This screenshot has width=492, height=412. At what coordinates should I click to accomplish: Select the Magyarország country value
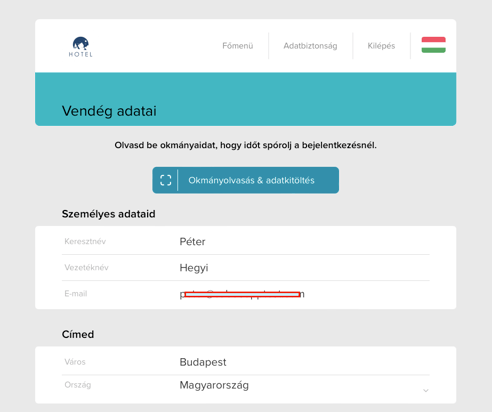(214, 385)
